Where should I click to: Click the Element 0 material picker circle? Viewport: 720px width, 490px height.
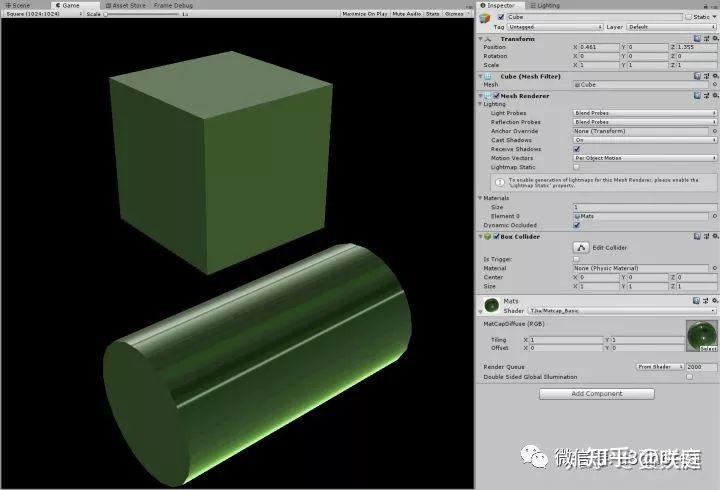click(714, 216)
